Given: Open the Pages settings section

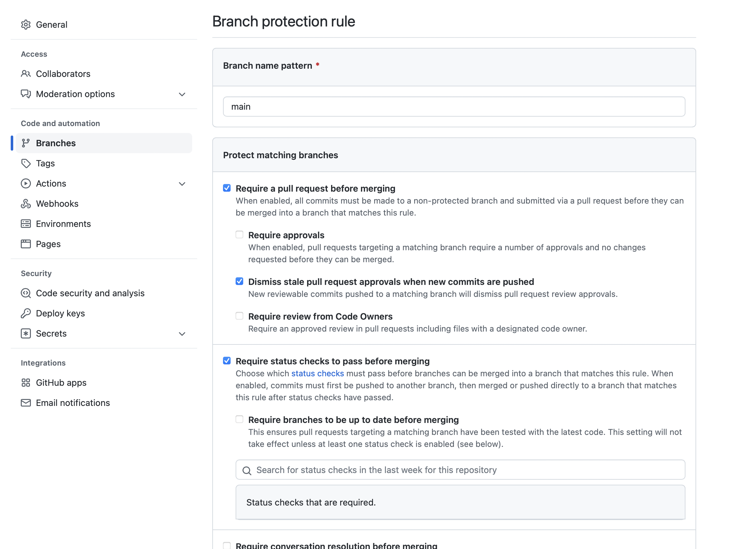Looking at the screenshot, I should (x=48, y=244).
